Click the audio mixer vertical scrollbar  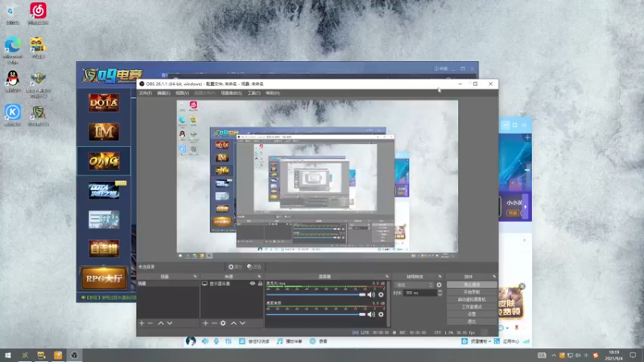[x=388, y=304]
